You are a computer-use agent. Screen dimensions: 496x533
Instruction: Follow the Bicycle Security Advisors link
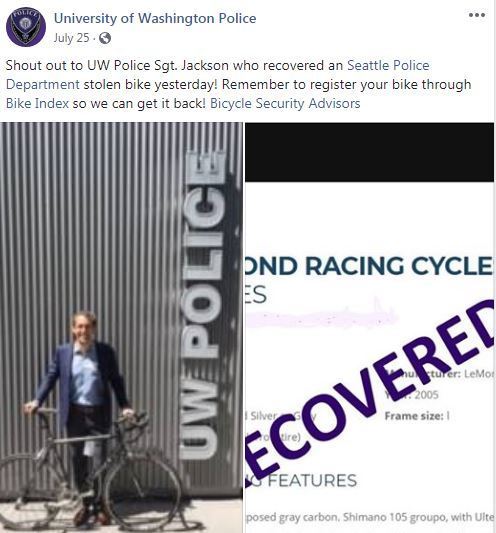285,103
